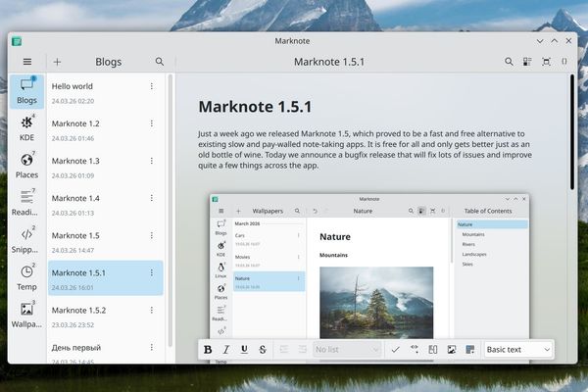Insert a checkbox with the checkmark icon
The height and width of the screenshot is (392, 588).
(x=395, y=350)
